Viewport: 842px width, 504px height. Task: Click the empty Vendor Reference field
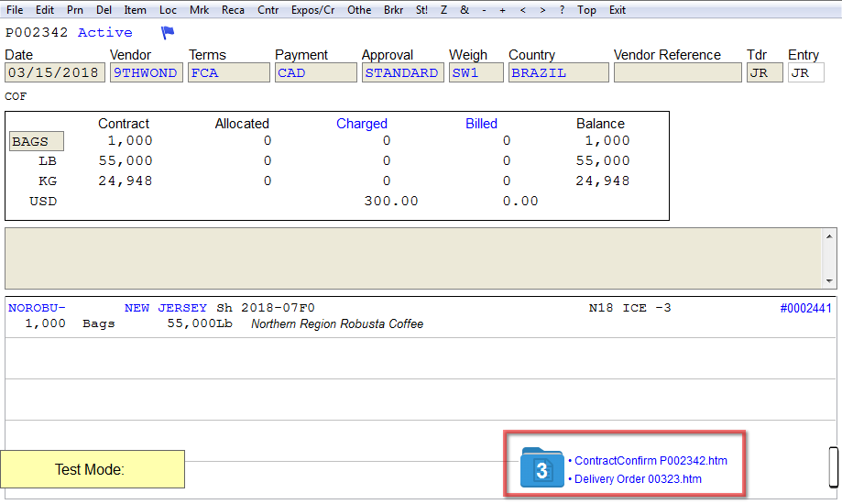coord(678,72)
